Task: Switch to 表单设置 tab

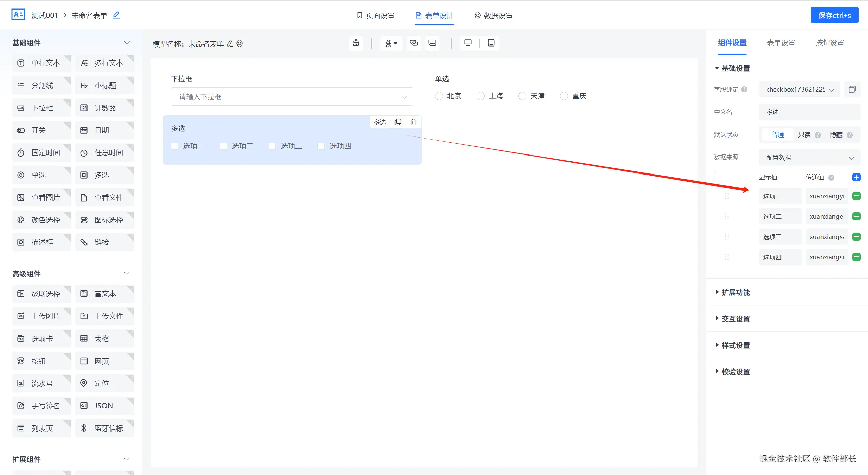Action: click(781, 43)
